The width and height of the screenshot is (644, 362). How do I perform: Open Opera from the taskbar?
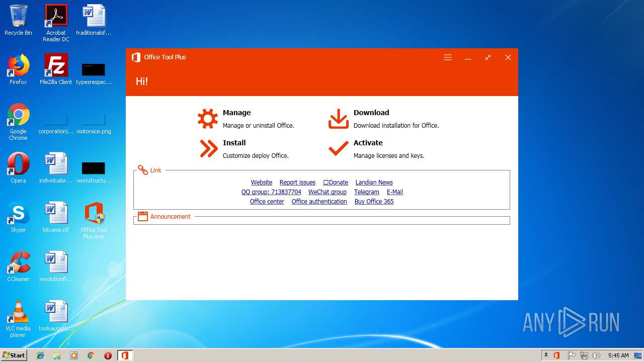[108, 355]
